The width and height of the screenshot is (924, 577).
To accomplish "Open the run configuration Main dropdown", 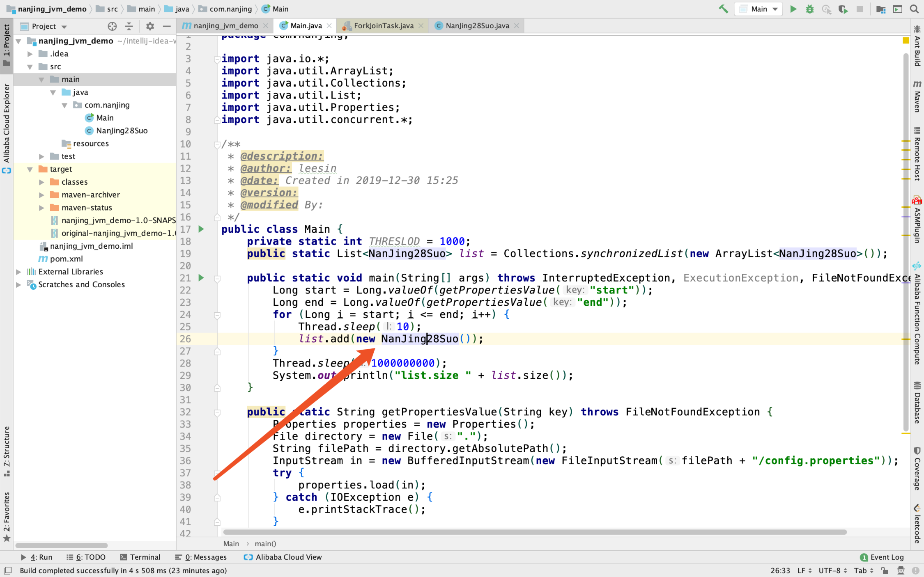I will click(759, 9).
